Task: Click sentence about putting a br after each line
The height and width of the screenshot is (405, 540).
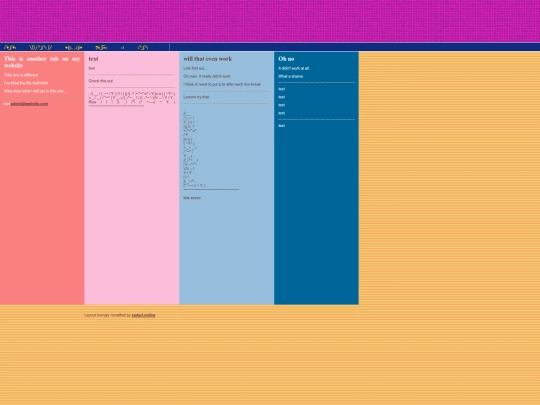Action: (x=222, y=84)
